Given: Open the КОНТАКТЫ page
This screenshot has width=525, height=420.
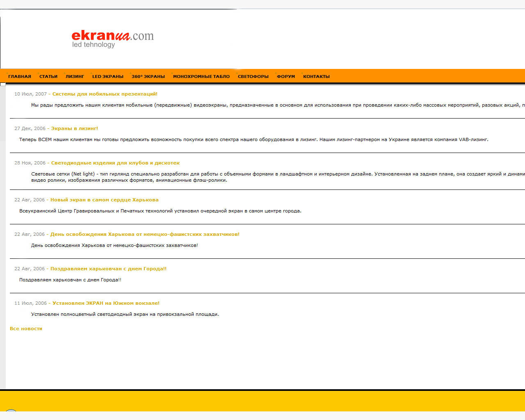Looking at the screenshot, I should tap(316, 76).
